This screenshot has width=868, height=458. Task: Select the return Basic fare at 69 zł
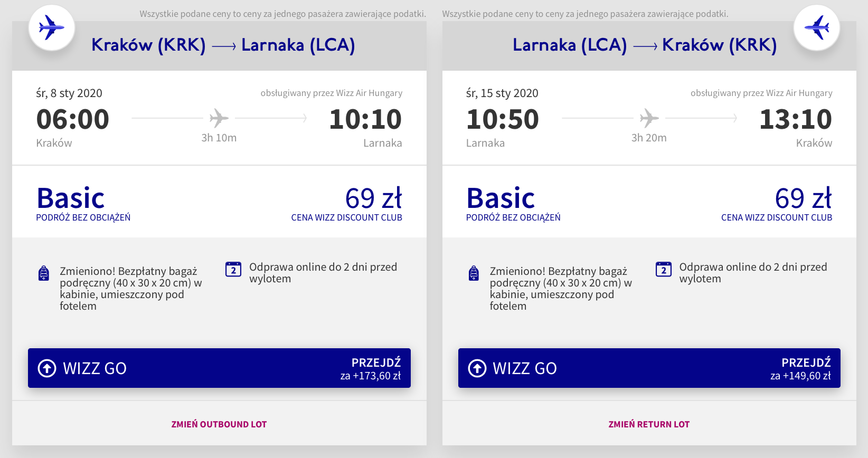(x=649, y=202)
